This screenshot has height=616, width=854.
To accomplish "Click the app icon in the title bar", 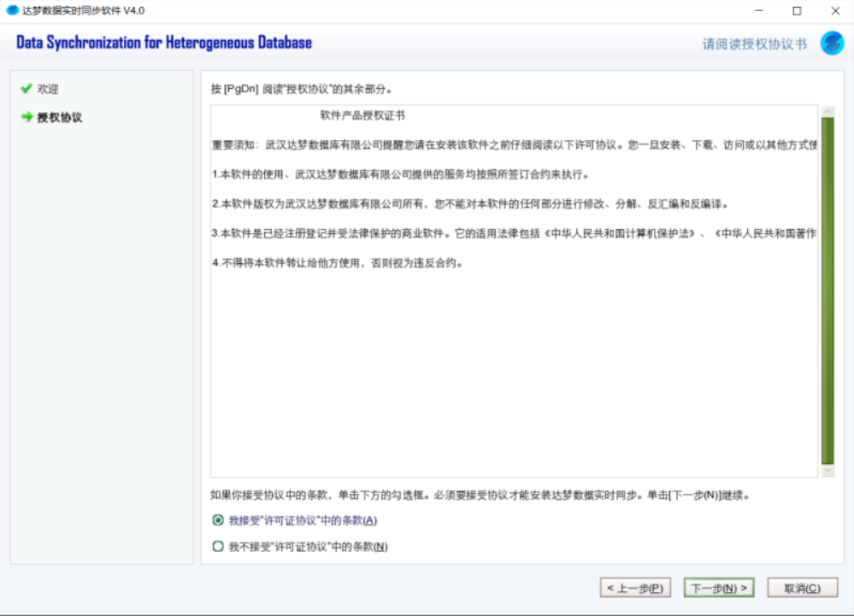I will click(x=12, y=10).
